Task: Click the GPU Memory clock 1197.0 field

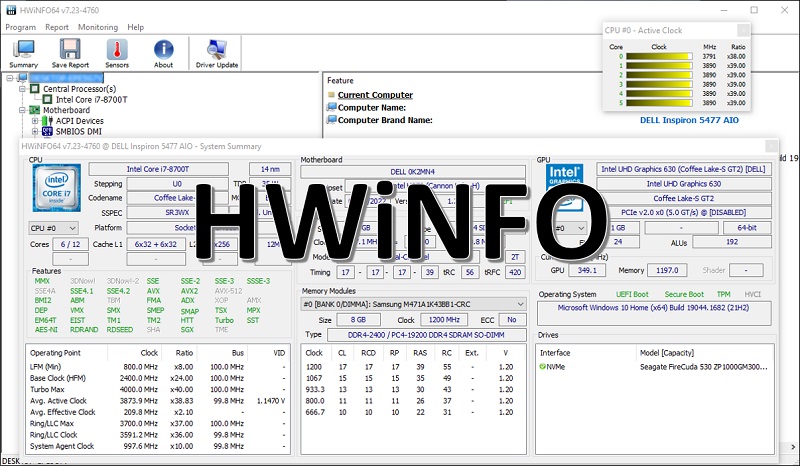Action: tap(667, 270)
